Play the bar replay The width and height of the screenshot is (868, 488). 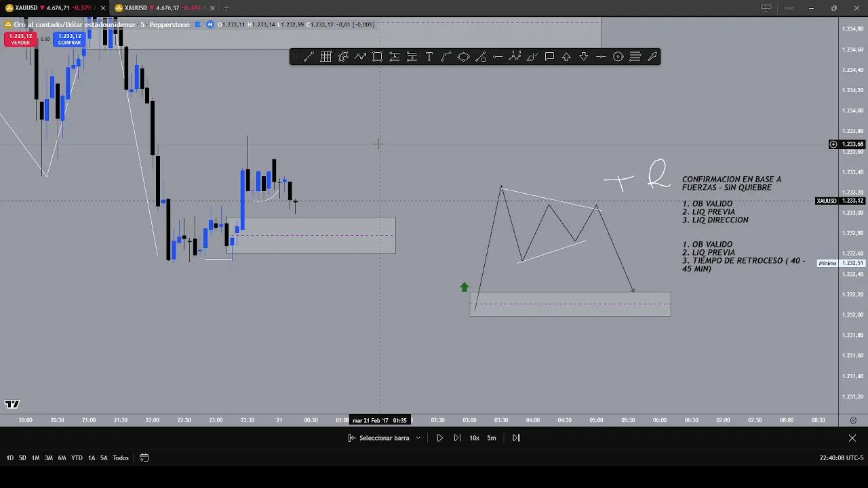[439, 438]
